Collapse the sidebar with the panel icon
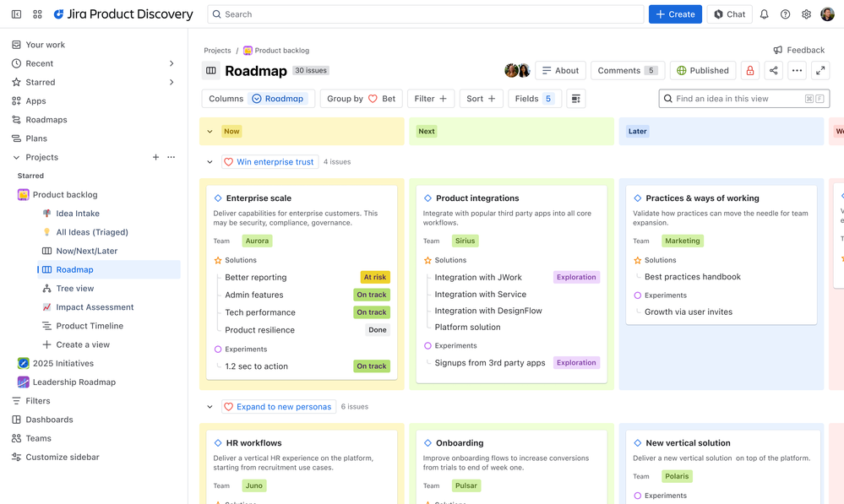The image size is (844, 504). pos(17,14)
